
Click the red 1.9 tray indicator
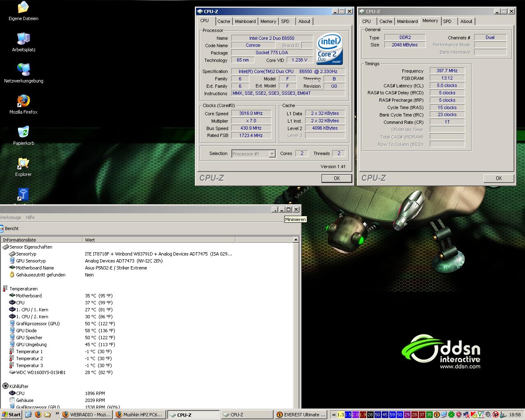[363, 415]
